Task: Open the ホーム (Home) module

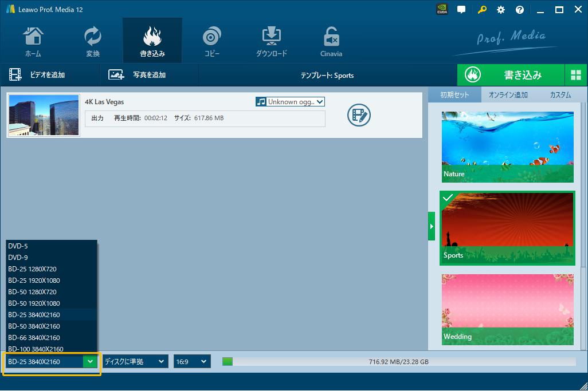Action: [33, 42]
